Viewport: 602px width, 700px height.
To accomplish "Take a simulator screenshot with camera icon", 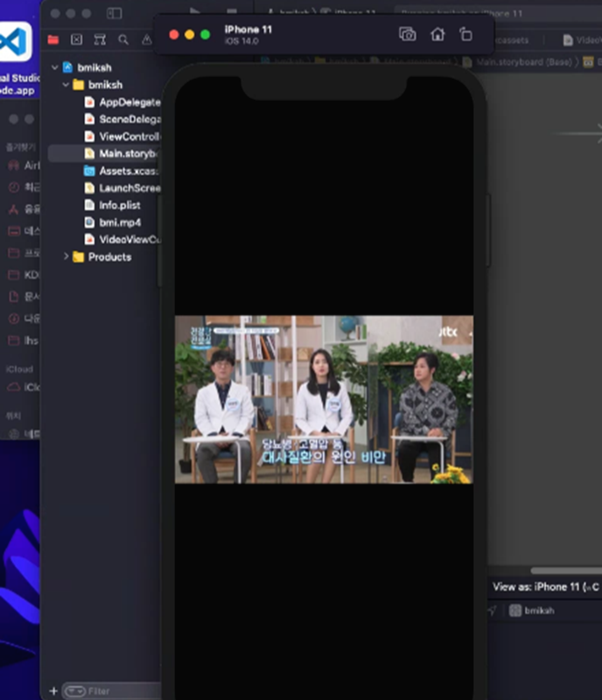I will click(407, 34).
